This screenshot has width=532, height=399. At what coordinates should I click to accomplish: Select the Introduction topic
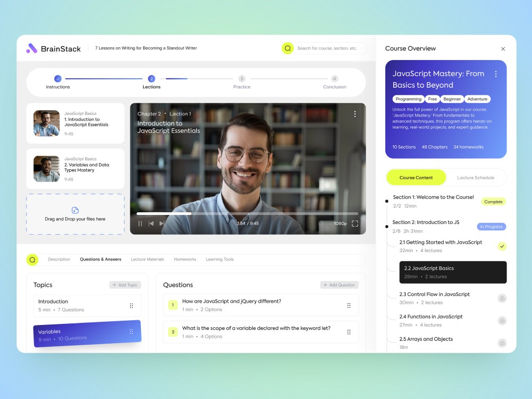[87, 305]
